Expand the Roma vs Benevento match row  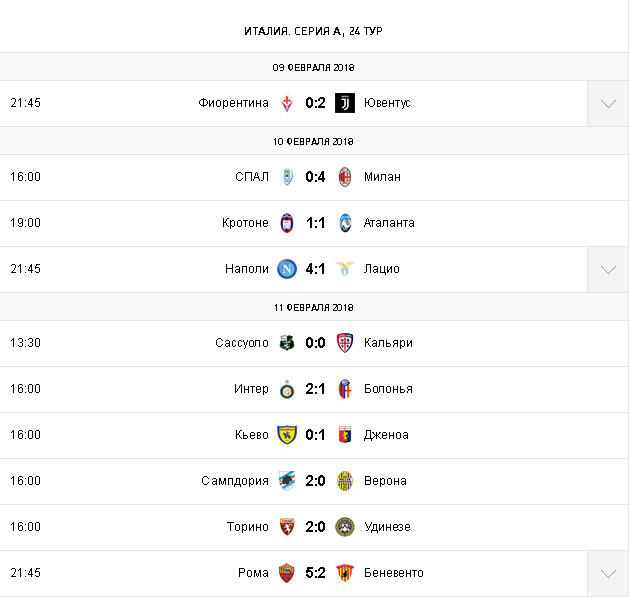coord(607,574)
